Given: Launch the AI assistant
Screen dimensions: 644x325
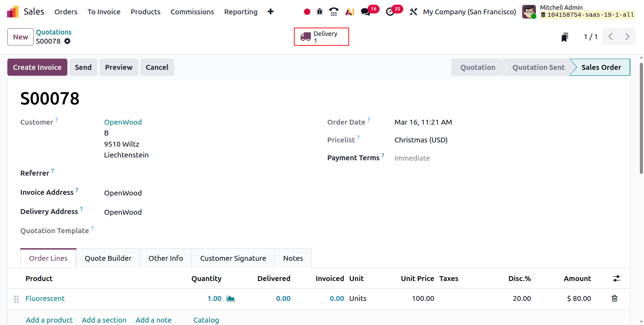Looking at the screenshot, I should point(349,12).
